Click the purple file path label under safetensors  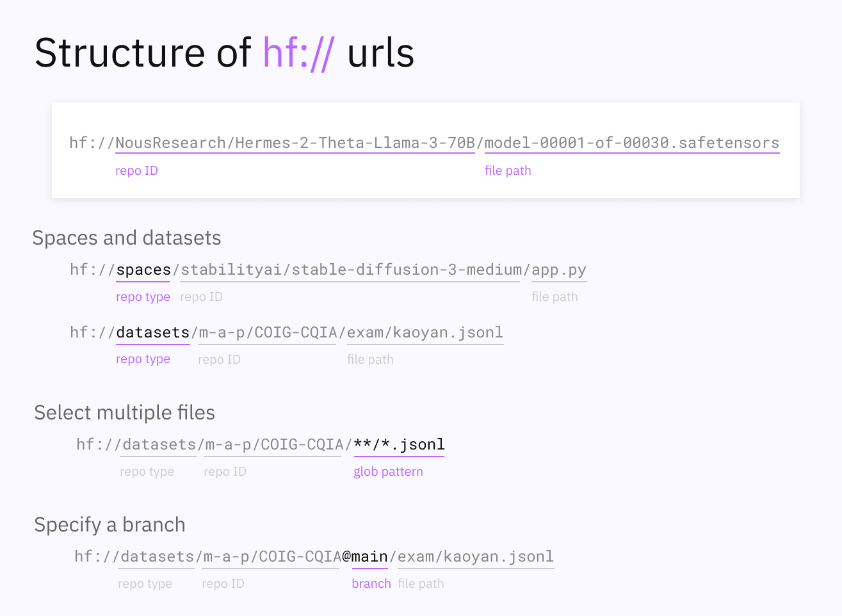pos(508,171)
